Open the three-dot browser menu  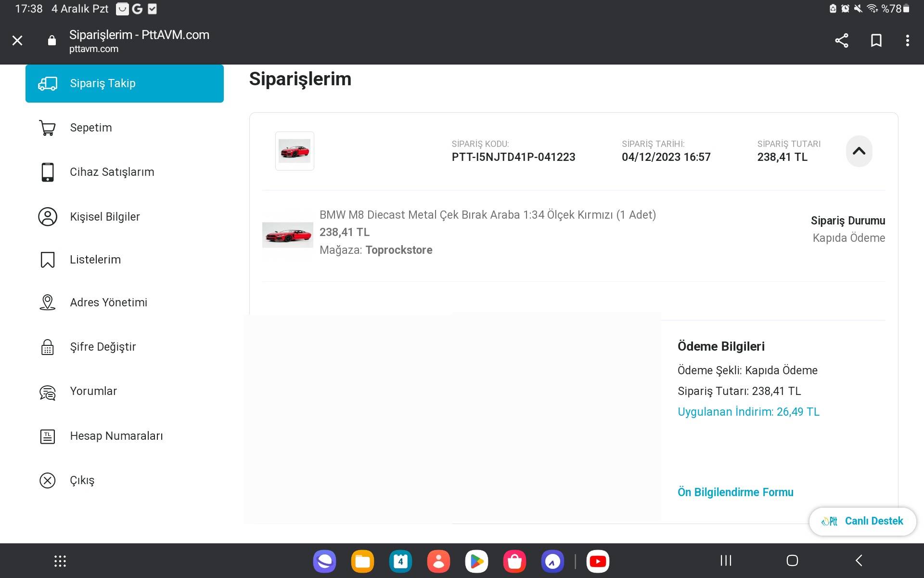pyautogui.click(x=907, y=40)
